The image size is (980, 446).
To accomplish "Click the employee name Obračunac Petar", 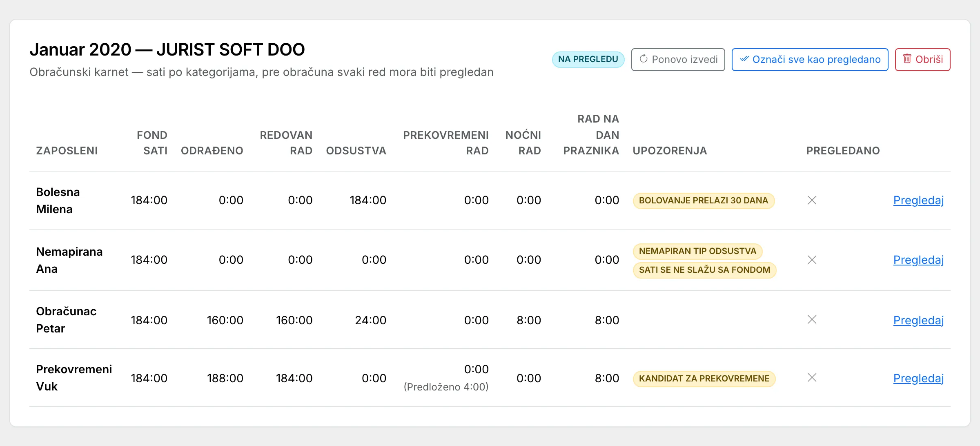I will click(66, 320).
